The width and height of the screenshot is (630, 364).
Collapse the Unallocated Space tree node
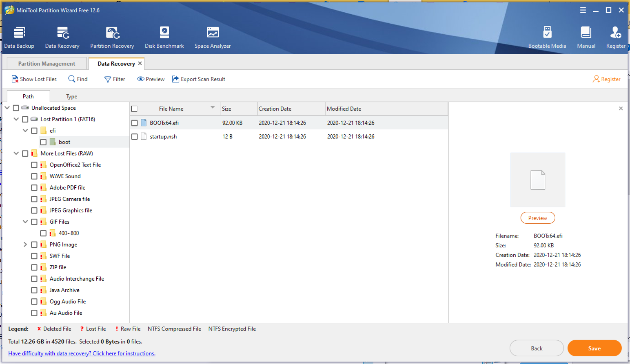point(7,108)
